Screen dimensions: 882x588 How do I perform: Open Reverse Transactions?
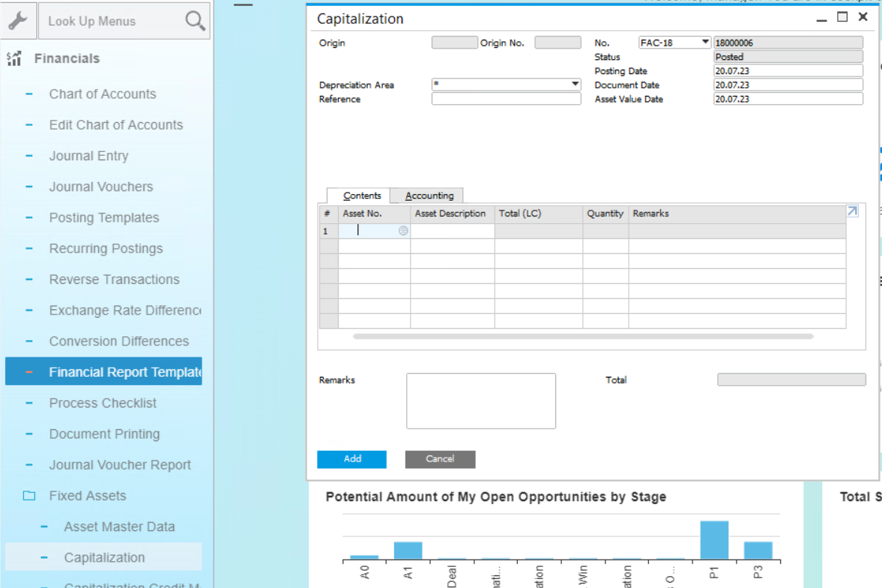114,279
